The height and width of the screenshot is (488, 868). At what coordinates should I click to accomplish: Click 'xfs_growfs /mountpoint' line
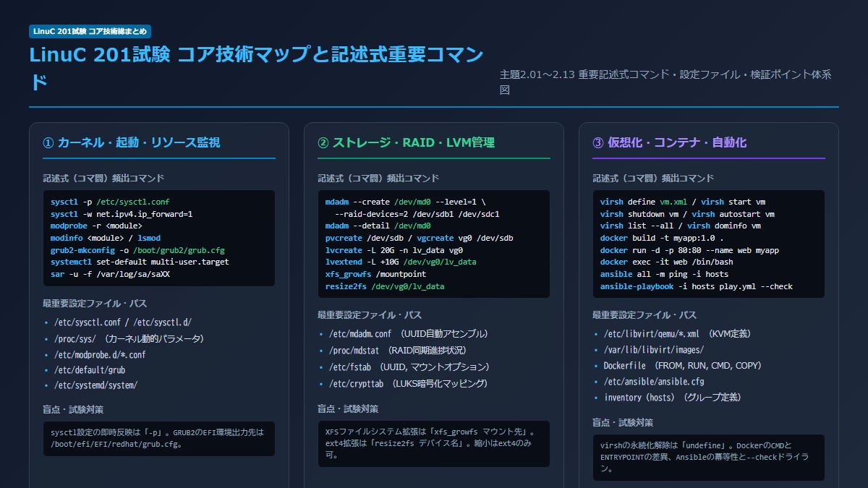pyautogui.click(x=375, y=275)
